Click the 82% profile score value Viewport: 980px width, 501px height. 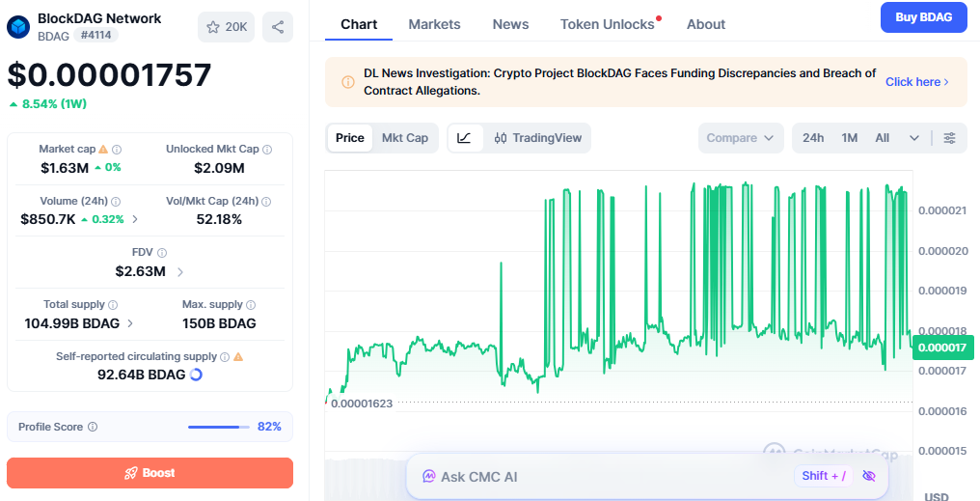pos(269,427)
